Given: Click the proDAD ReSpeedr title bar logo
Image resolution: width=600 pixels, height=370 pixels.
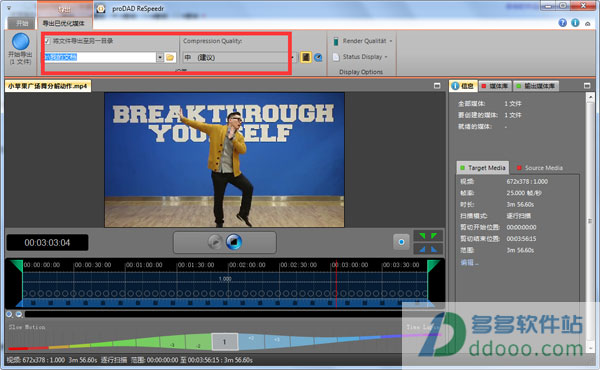Looking at the screenshot, I should click(101, 8).
